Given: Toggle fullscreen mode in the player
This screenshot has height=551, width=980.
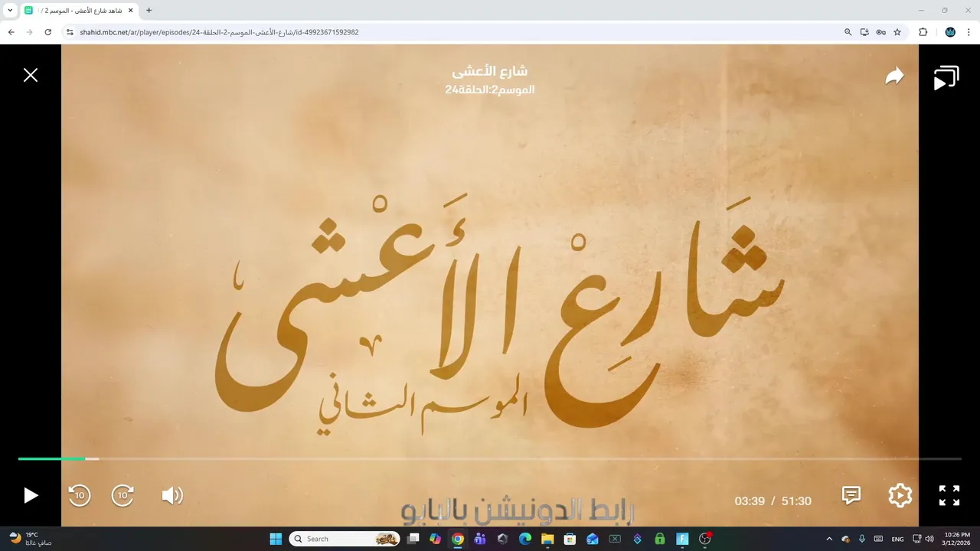Looking at the screenshot, I should 949,495.
